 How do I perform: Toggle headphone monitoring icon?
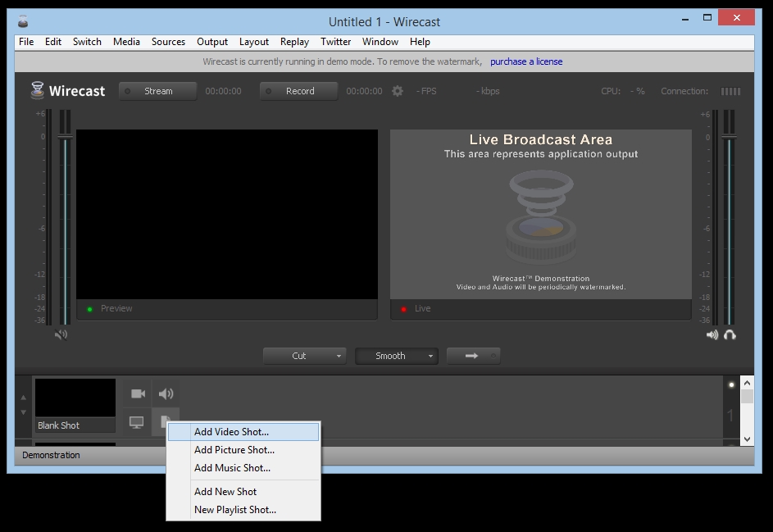pyautogui.click(x=730, y=335)
